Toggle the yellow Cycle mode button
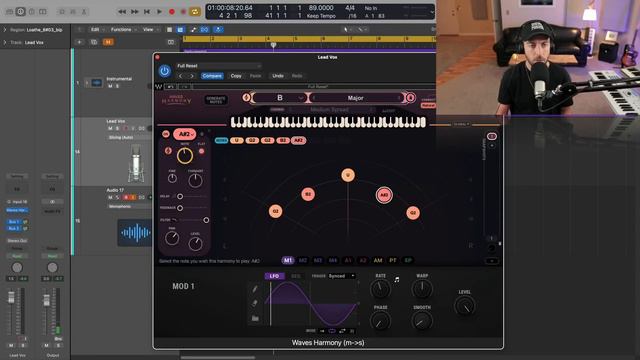The height and width of the screenshot is (360, 640). [195, 12]
